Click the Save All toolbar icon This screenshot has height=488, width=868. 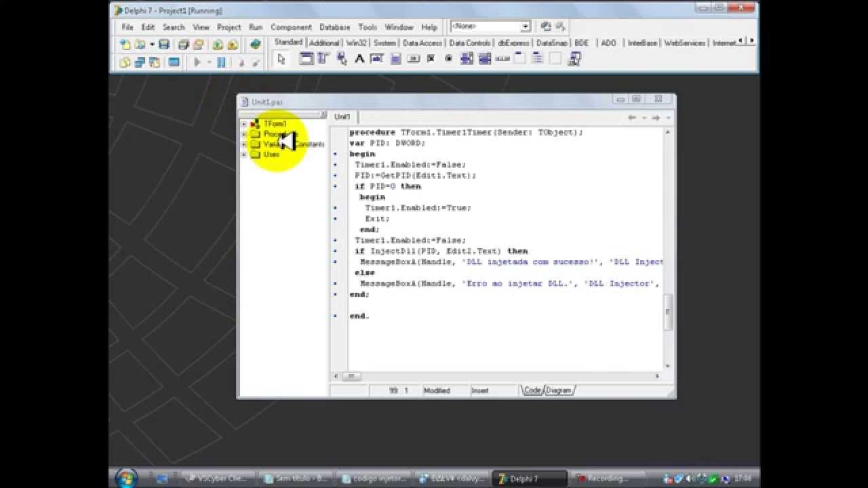(183, 45)
